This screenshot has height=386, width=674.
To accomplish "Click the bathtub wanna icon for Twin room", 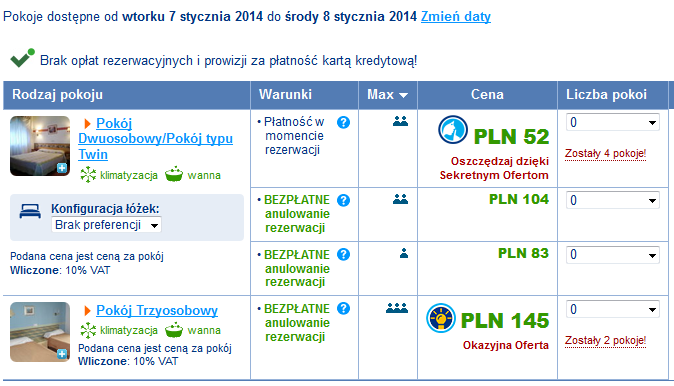I will (x=174, y=174).
